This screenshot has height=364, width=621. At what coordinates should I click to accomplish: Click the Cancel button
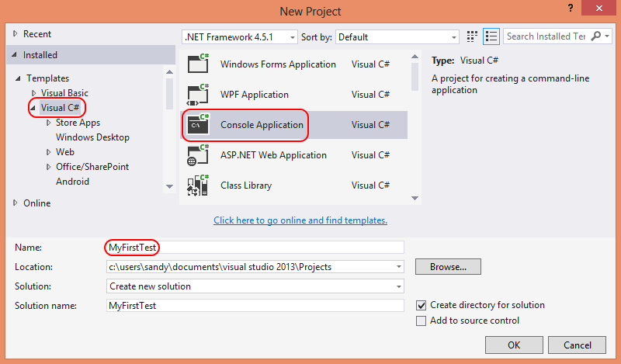point(577,345)
